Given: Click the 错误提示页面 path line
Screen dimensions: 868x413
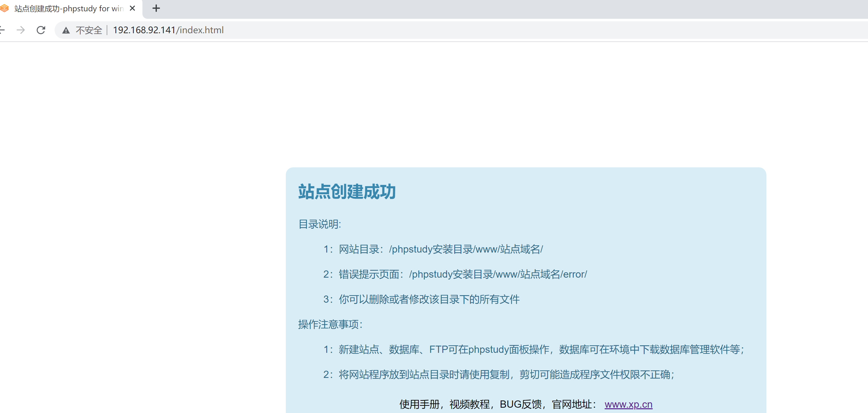Looking at the screenshot, I should click(x=455, y=274).
